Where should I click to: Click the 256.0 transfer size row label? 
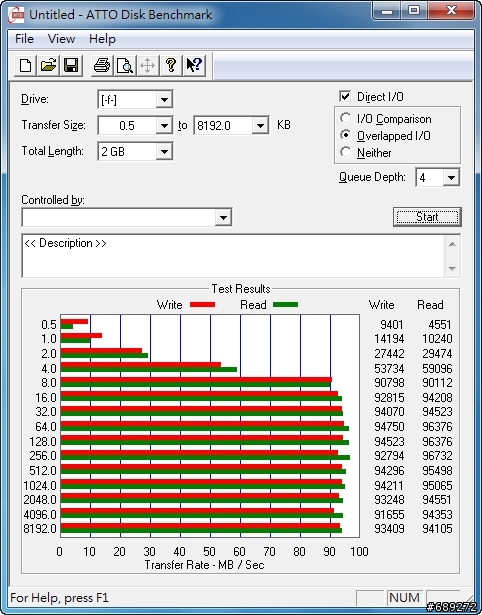coord(43,456)
